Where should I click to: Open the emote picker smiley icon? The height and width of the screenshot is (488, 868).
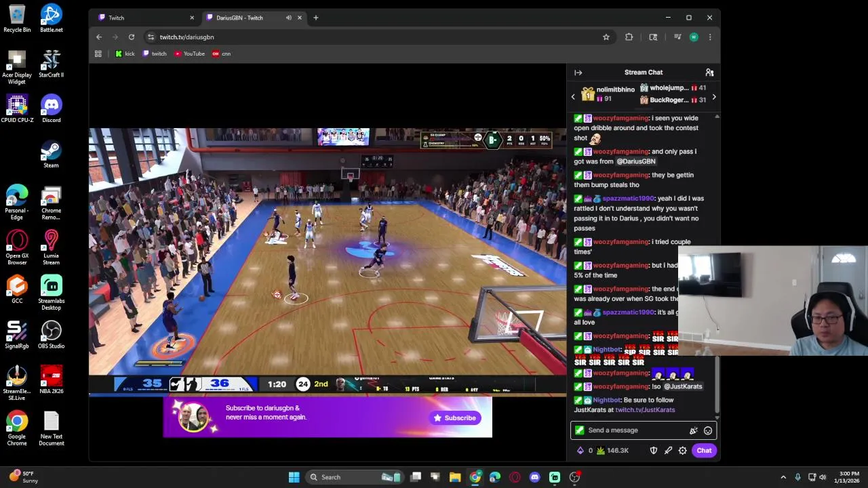(707, 430)
